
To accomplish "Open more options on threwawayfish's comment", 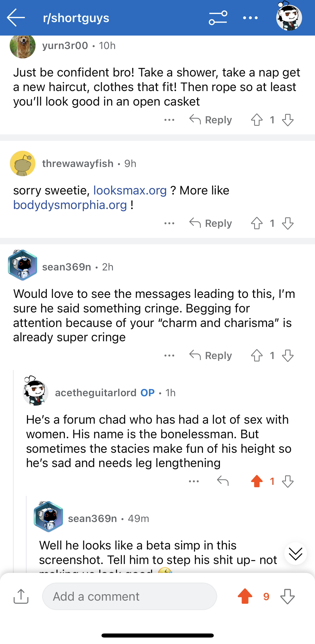I will point(169,223).
